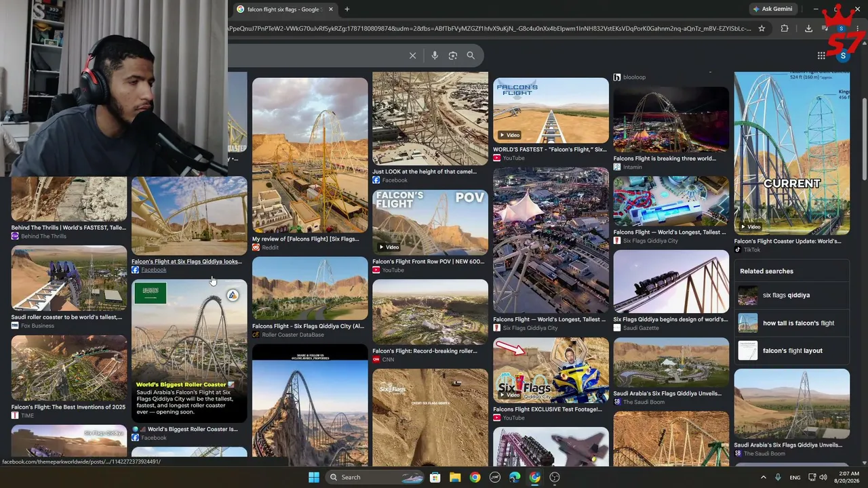
Task: Open a new browser tab
Action: coord(347,9)
